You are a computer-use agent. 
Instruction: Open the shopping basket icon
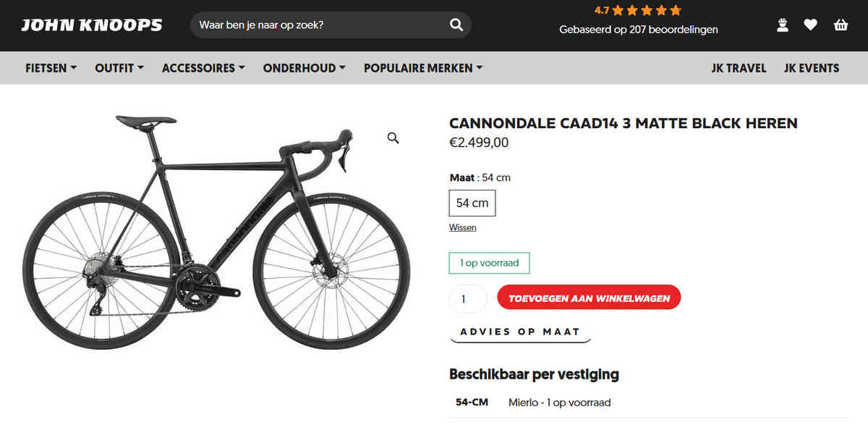point(841,25)
